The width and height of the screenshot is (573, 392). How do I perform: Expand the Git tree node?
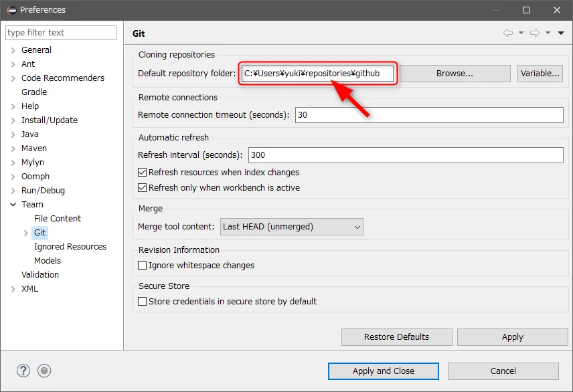pos(26,233)
